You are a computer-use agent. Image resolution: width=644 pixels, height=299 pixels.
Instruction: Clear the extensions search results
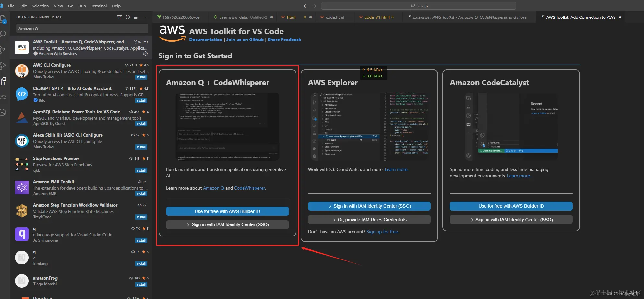(x=136, y=17)
